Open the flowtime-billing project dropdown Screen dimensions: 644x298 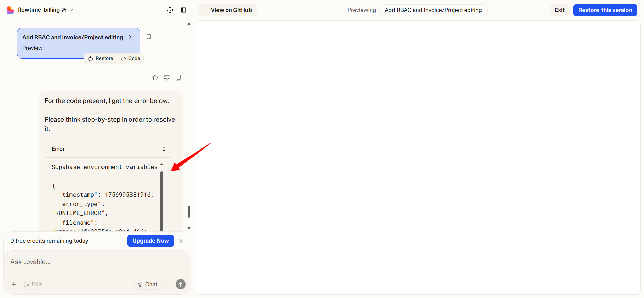[71, 10]
